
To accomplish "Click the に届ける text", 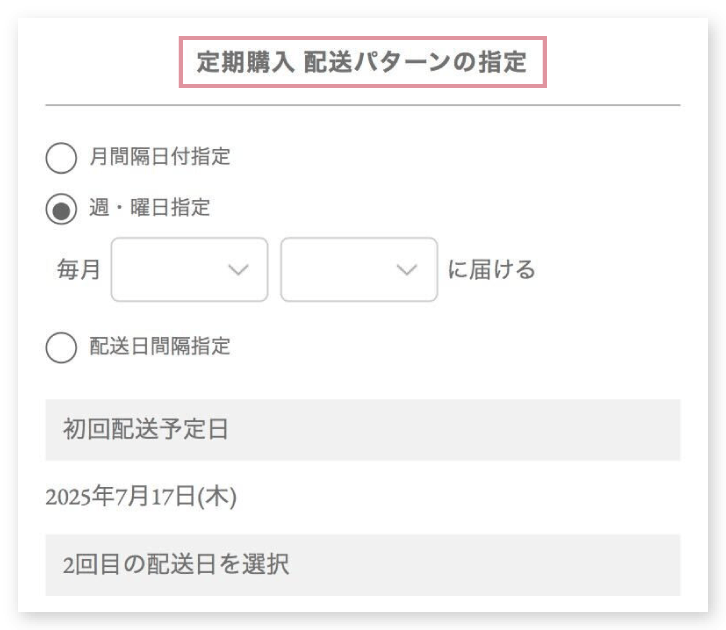I will pyautogui.click(x=491, y=270).
